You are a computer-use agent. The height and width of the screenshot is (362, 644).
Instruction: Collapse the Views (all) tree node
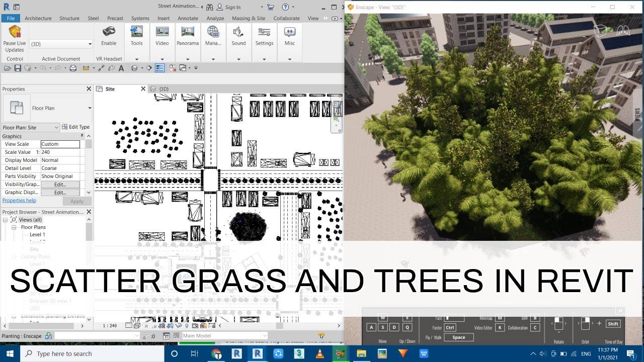tap(6, 220)
